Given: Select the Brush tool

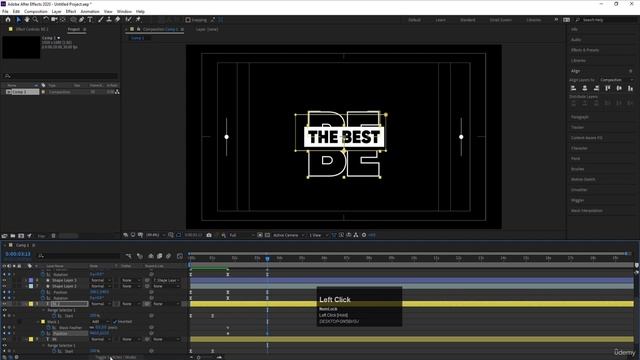Looking at the screenshot, I should [x=100, y=20].
